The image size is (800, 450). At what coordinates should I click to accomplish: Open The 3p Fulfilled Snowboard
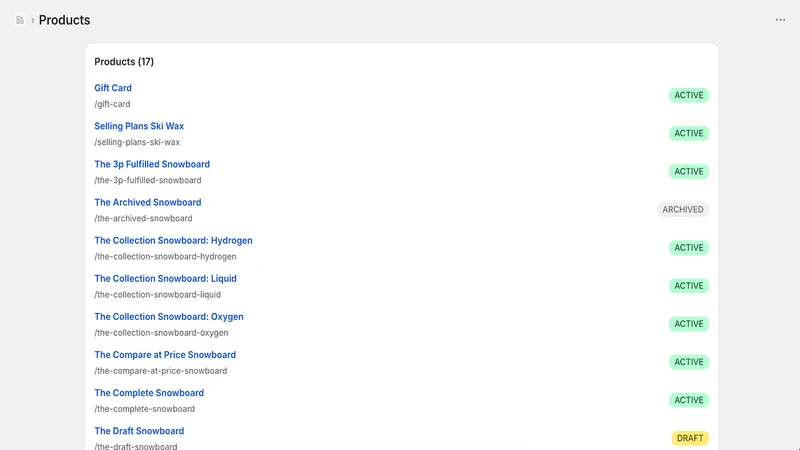click(x=152, y=164)
